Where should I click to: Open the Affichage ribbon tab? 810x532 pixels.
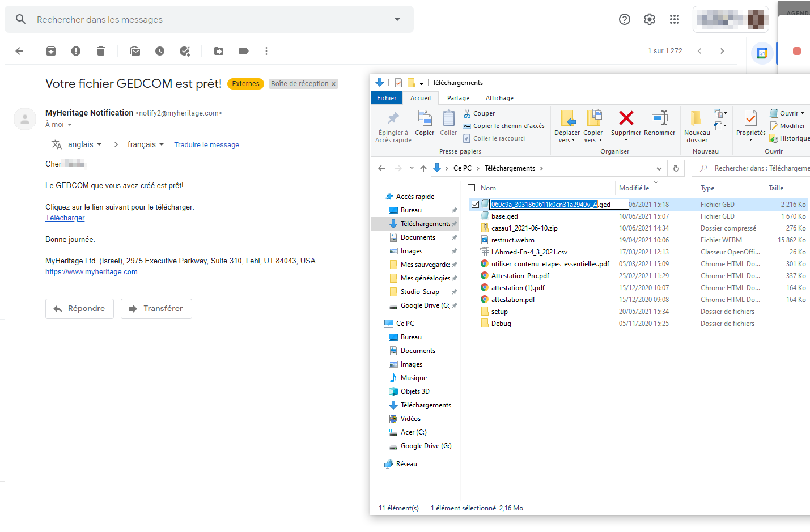(x=499, y=98)
